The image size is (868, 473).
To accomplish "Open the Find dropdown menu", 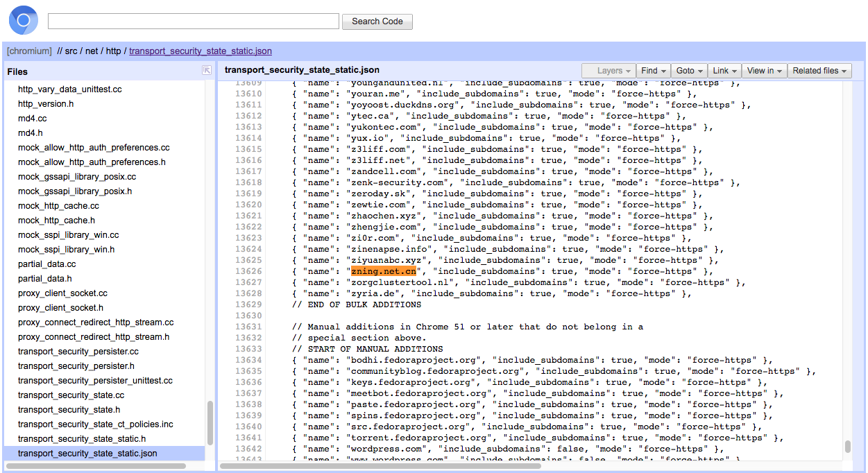I will click(654, 71).
